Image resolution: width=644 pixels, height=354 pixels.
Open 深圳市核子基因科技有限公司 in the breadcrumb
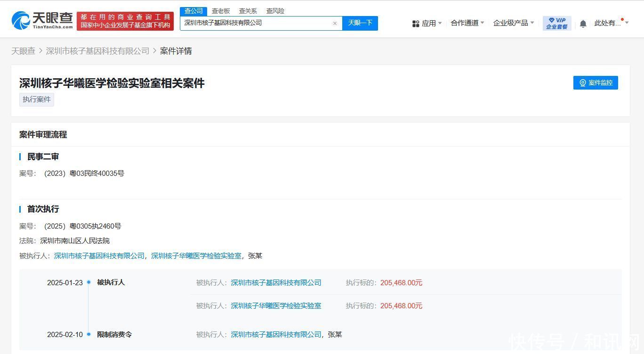point(97,51)
